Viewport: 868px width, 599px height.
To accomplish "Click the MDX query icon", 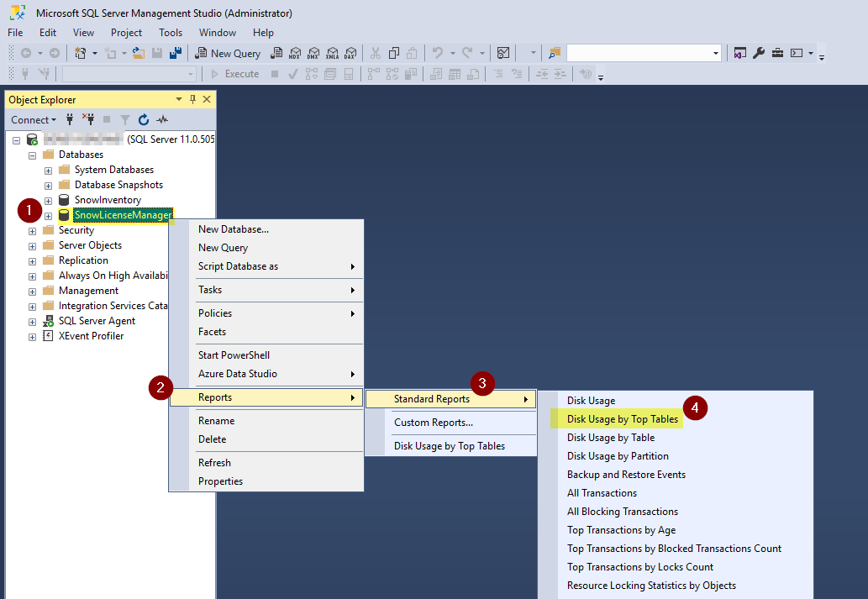I will pyautogui.click(x=295, y=53).
